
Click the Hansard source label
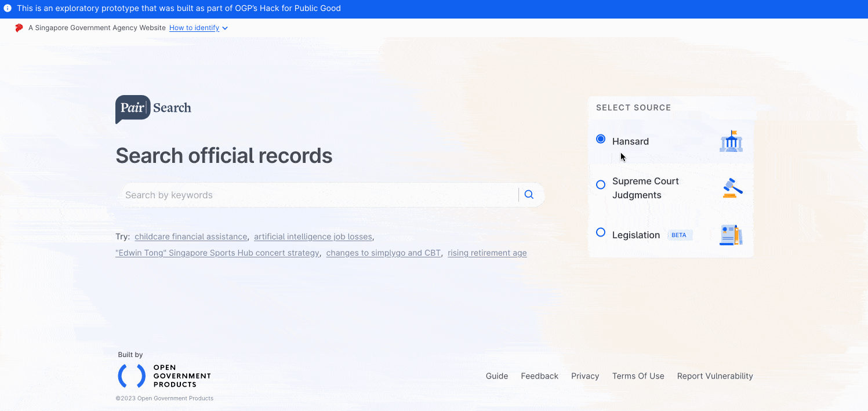[630, 141]
